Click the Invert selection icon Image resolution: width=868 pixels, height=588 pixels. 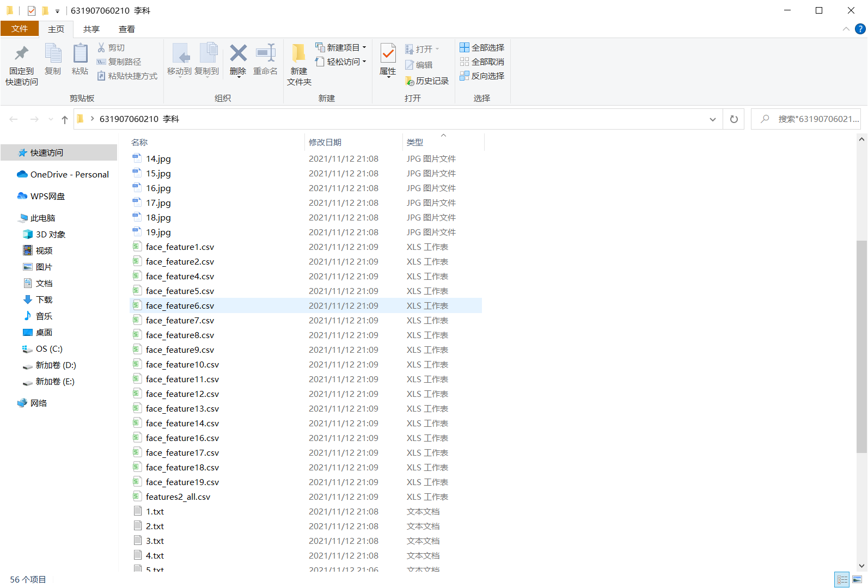[464, 76]
